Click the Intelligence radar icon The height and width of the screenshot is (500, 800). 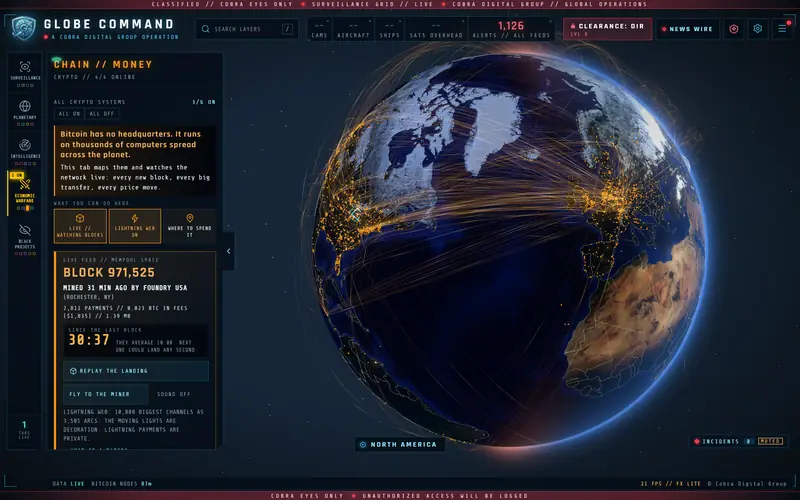pos(24,145)
